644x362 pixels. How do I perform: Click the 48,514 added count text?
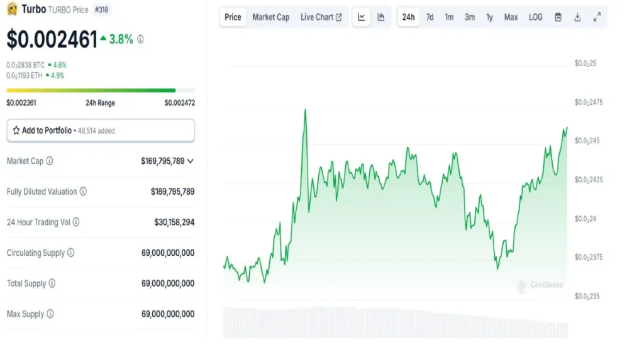(96, 131)
